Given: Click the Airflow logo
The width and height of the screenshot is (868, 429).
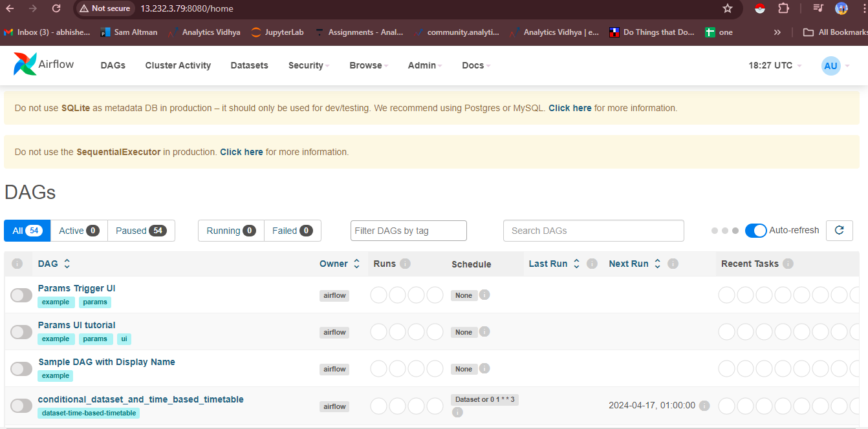Looking at the screenshot, I should coord(43,65).
